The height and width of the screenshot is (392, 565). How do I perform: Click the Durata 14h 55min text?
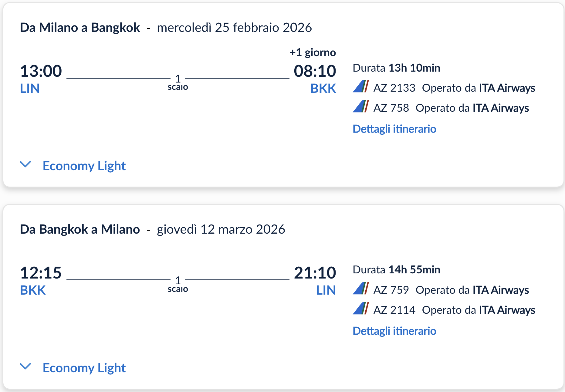(396, 269)
